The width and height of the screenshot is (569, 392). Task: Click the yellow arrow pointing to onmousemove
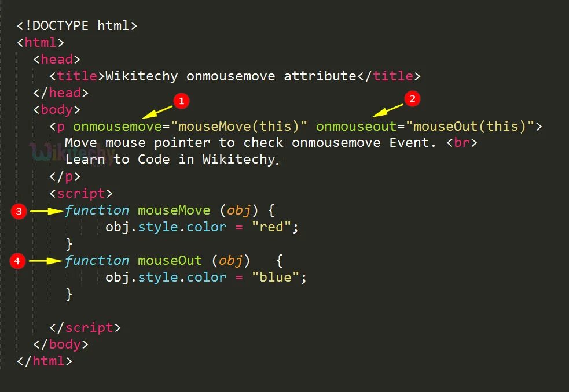point(157,112)
